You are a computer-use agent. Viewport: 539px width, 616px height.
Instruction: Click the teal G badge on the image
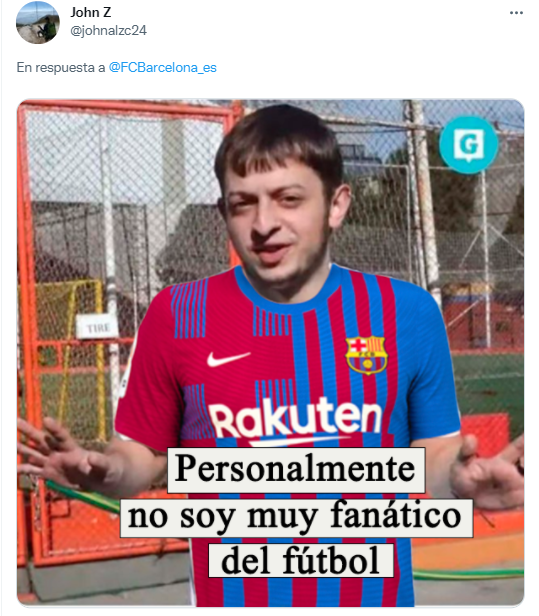point(468,145)
